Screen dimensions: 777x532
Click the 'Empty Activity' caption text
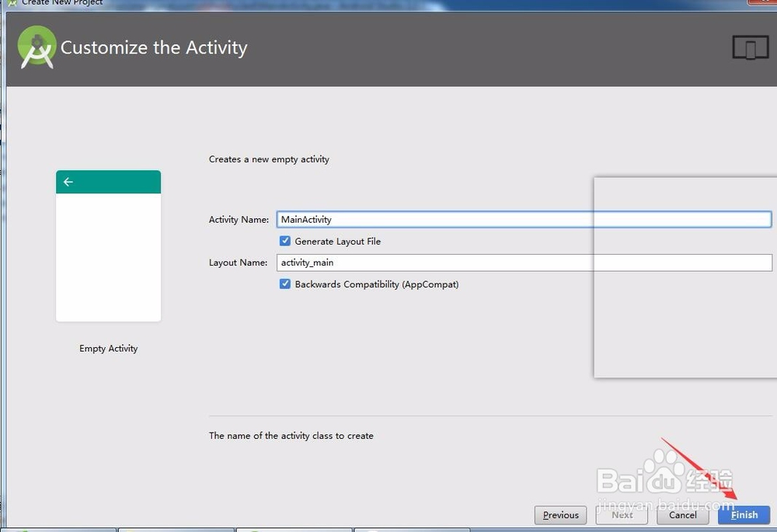[x=109, y=348]
